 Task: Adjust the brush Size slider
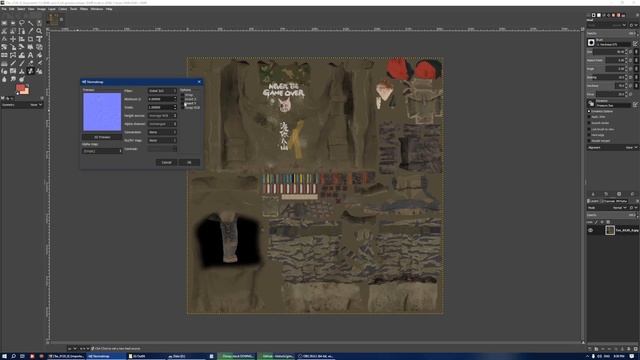[x=606, y=52]
